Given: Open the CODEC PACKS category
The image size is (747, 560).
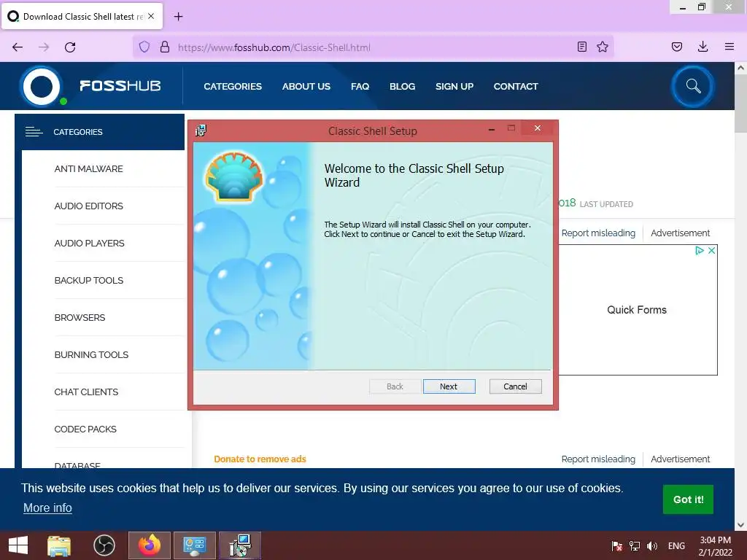Looking at the screenshot, I should 85,429.
